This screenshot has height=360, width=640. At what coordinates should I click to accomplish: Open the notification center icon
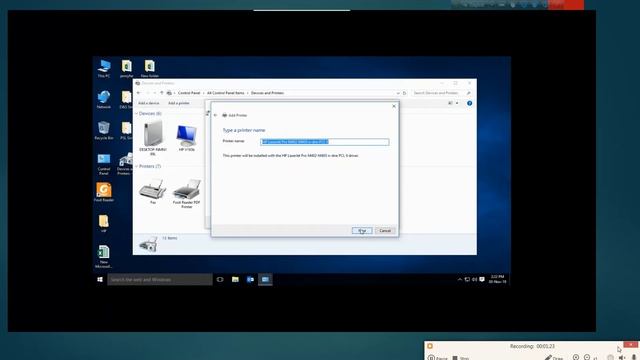482,280
